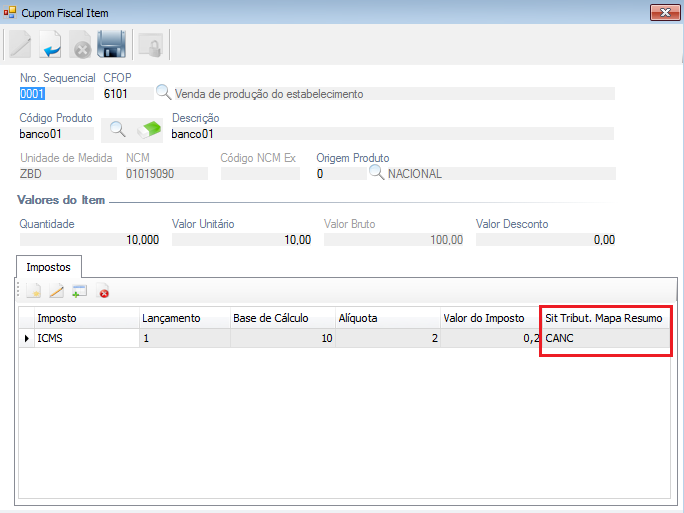Click the ICMS cell
Viewport: 684px width, 513px height.
(x=87, y=338)
